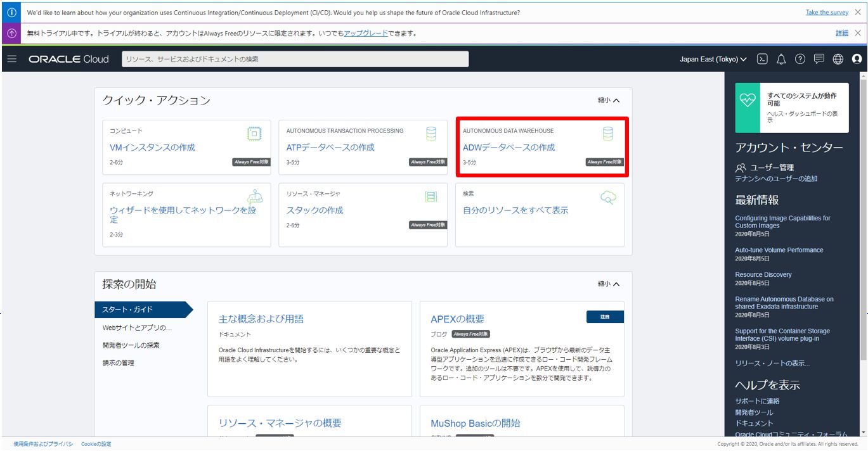Open the chat support icon
Viewport: 868px width, 451px height.
819,59
